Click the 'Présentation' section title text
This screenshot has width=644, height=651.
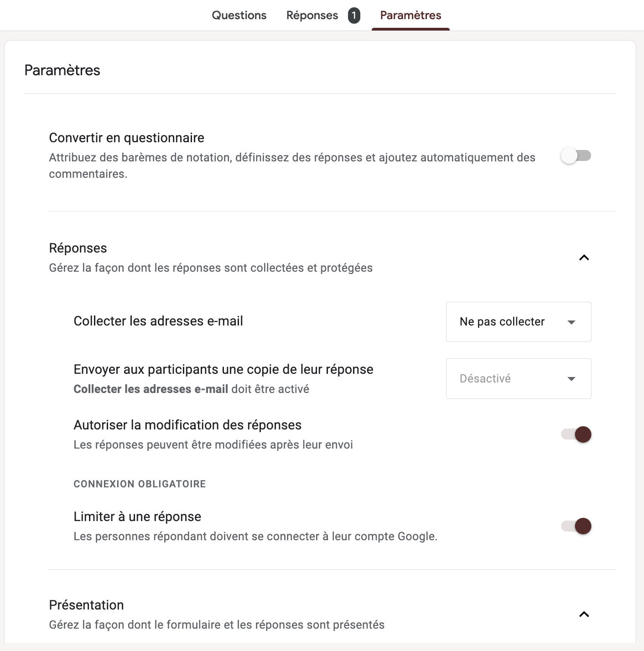[x=86, y=604]
